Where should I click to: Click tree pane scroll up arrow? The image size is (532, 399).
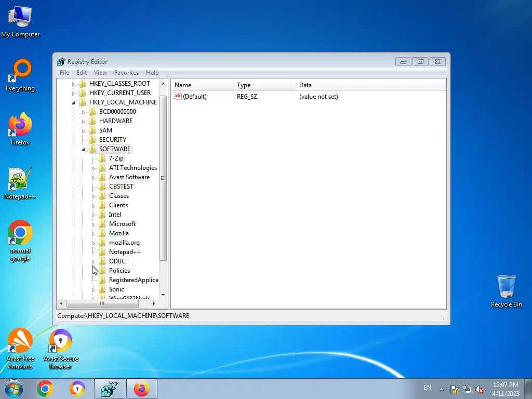click(x=163, y=84)
